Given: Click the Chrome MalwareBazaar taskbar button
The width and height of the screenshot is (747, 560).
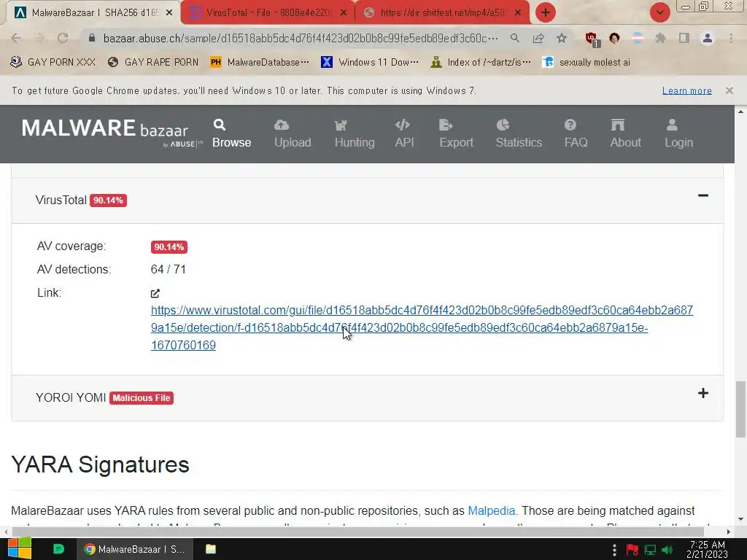Looking at the screenshot, I should (x=135, y=549).
